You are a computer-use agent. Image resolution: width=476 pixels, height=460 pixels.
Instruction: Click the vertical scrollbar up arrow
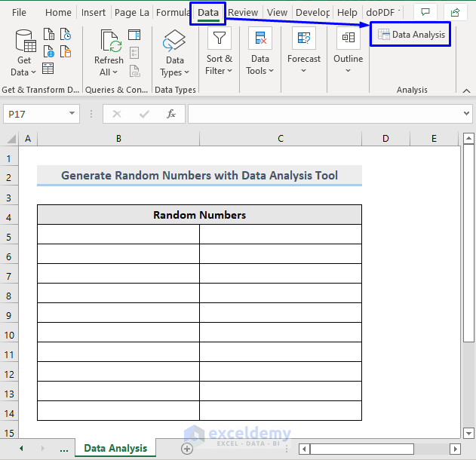(468, 138)
